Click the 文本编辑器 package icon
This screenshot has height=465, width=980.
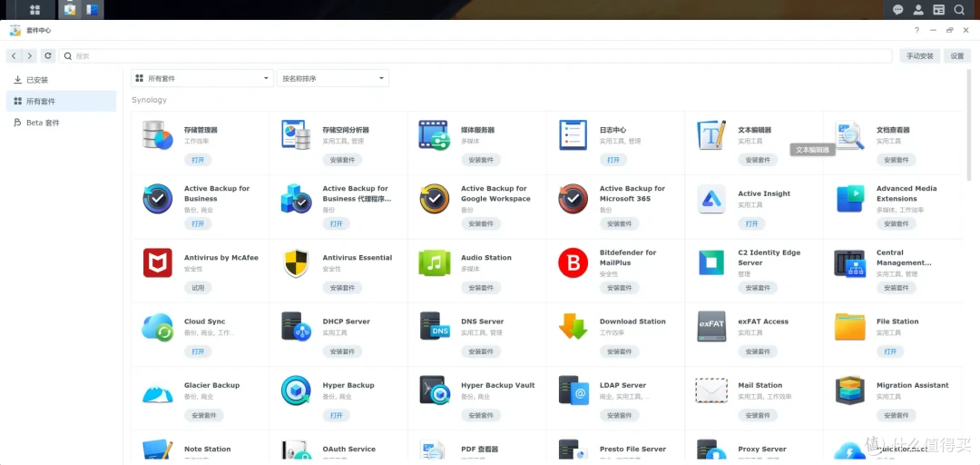[x=712, y=135]
